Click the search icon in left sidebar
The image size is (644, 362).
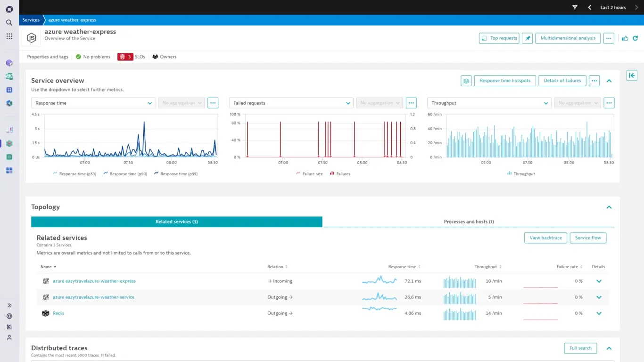point(9,23)
